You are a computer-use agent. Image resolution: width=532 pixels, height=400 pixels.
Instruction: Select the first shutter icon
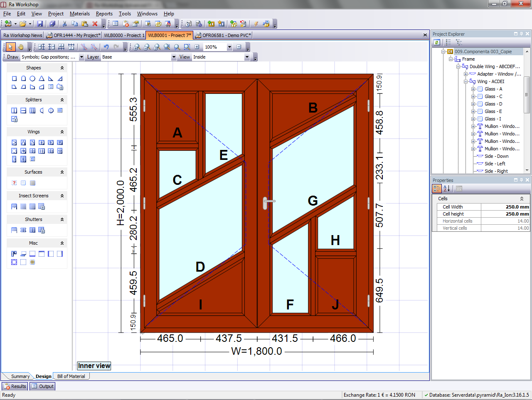click(x=14, y=230)
